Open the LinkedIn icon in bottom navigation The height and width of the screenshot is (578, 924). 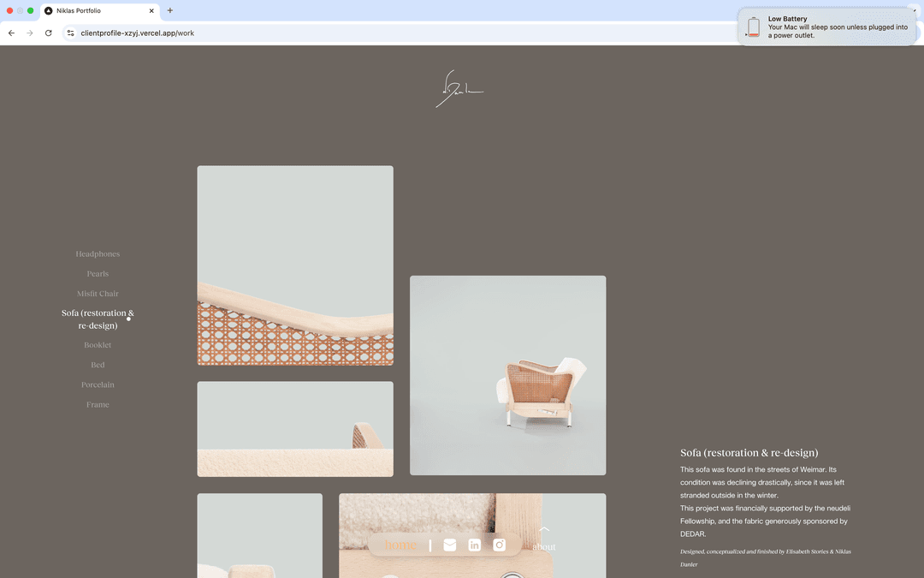[474, 545]
